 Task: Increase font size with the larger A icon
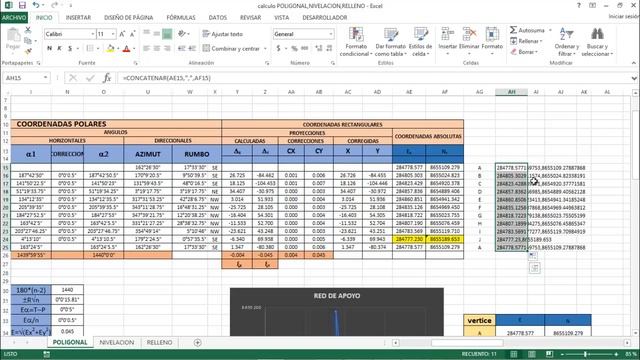click(122, 34)
